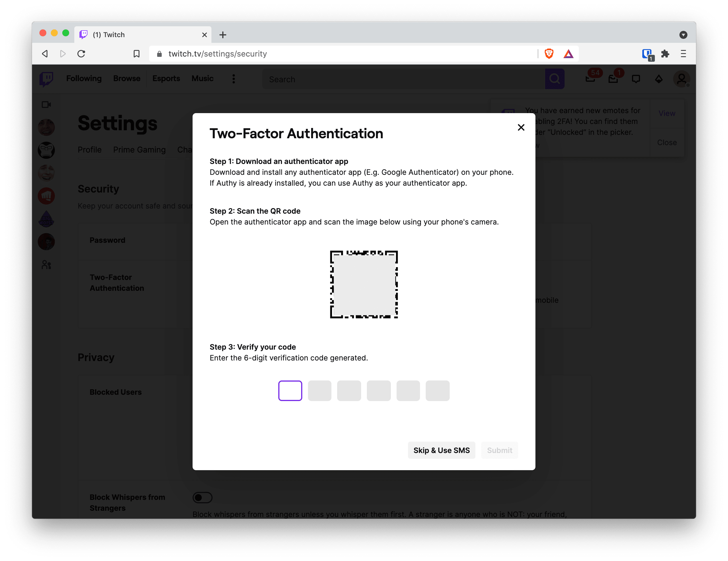728x561 pixels.
Task: Open the user avatar menu
Action: tap(681, 79)
